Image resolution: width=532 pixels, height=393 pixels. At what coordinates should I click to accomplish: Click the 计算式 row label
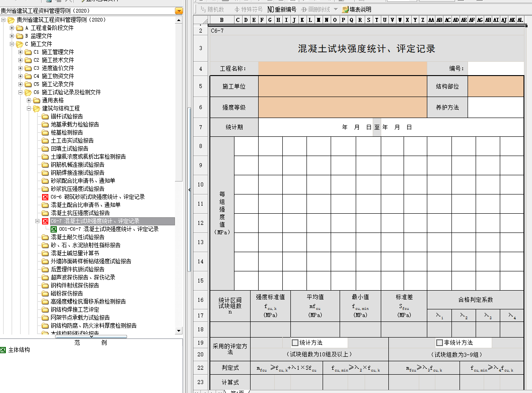pyautogui.click(x=230, y=382)
